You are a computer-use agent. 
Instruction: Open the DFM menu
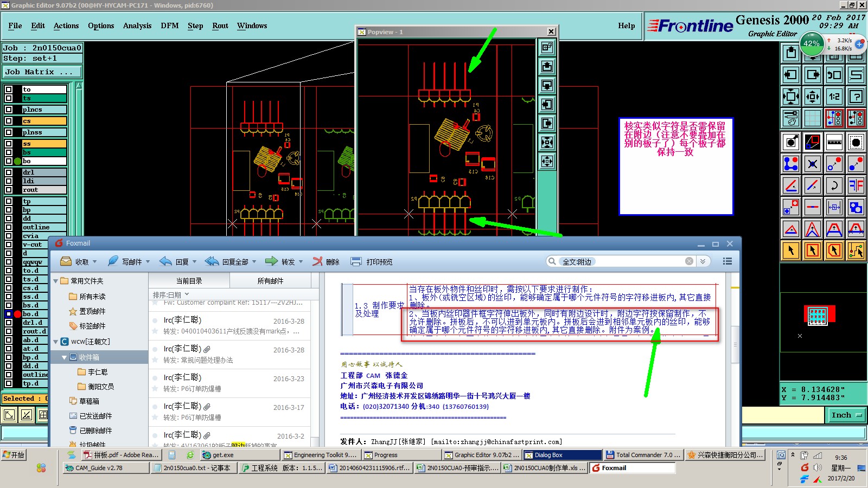170,25
